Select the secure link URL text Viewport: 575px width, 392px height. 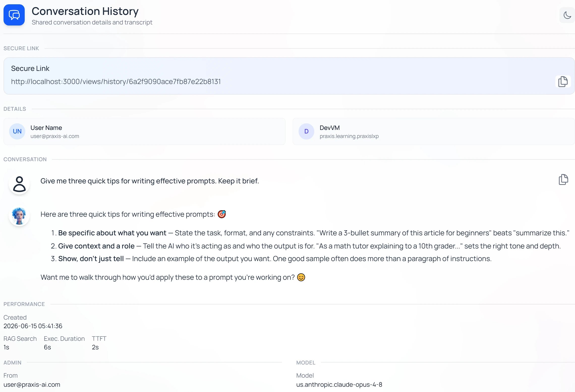coord(116,81)
